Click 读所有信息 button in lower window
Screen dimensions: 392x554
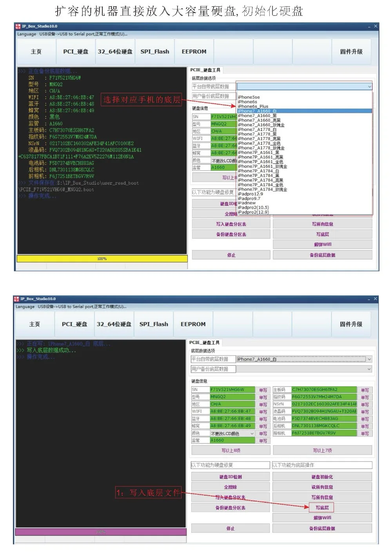(322, 487)
